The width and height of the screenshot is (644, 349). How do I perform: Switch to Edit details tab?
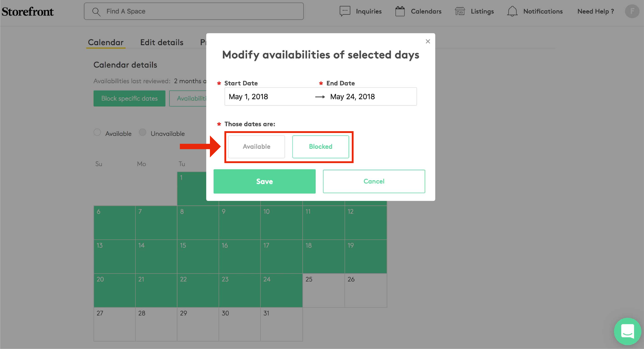point(161,42)
